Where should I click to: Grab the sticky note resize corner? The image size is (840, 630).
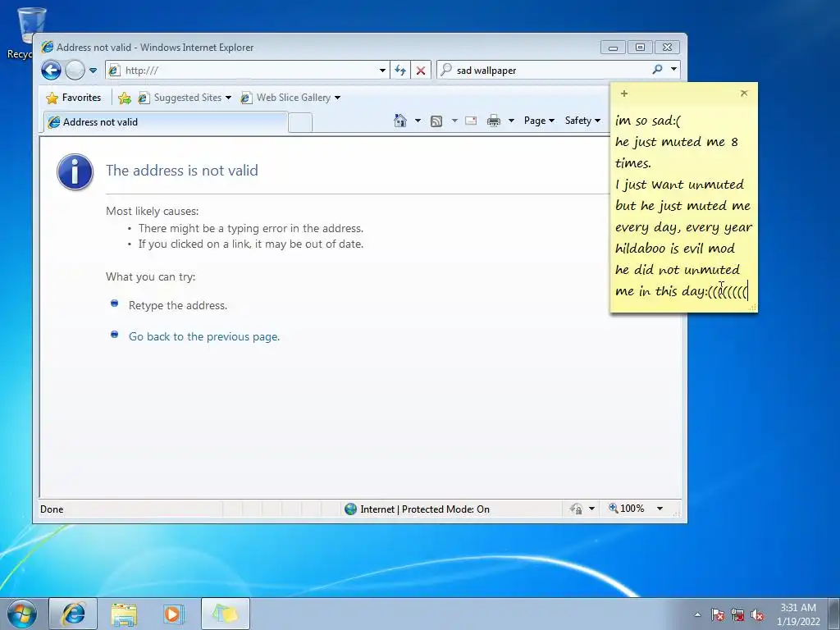point(753,307)
